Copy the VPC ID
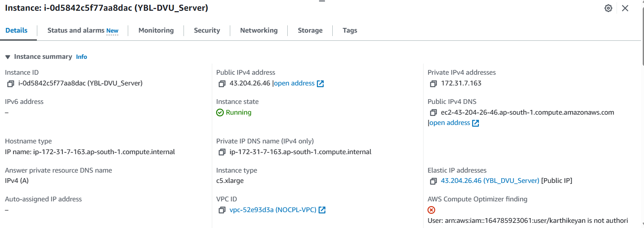The width and height of the screenshot is (644, 228). coord(222,210)
